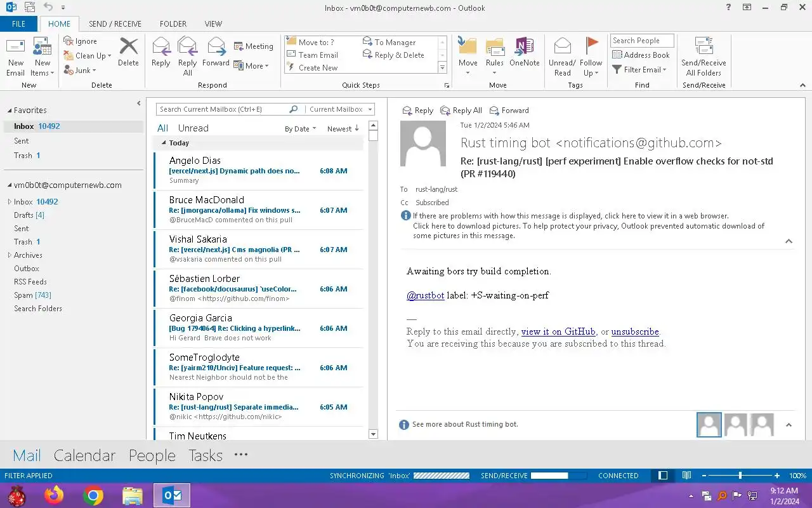Open New Items menu
812x508 pixels.
(43, 57)
